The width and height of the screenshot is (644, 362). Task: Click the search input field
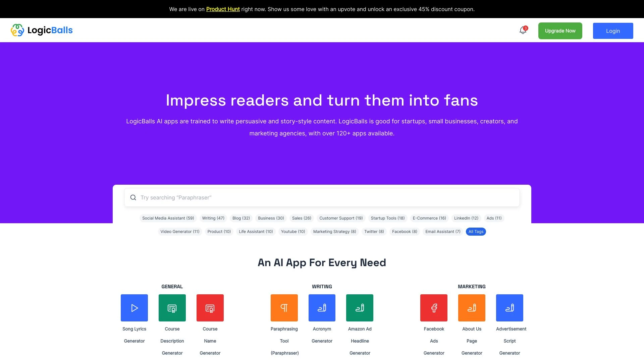tap(322, 197)
